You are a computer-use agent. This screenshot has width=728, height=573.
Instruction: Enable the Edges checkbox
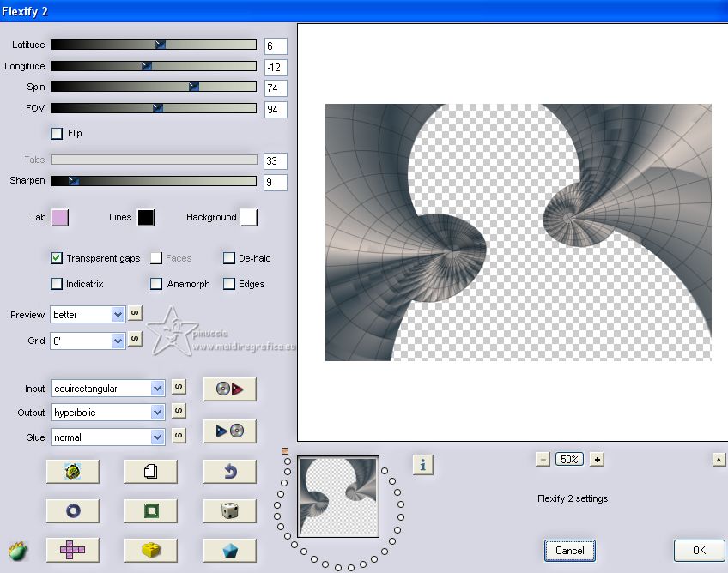pyautogui.click(x=229, y=283)
